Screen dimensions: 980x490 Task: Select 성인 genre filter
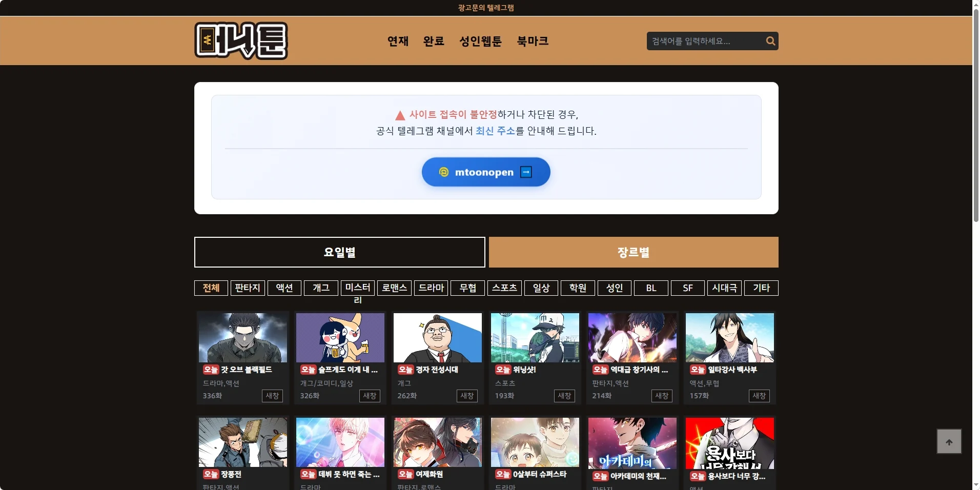(615, 288)
